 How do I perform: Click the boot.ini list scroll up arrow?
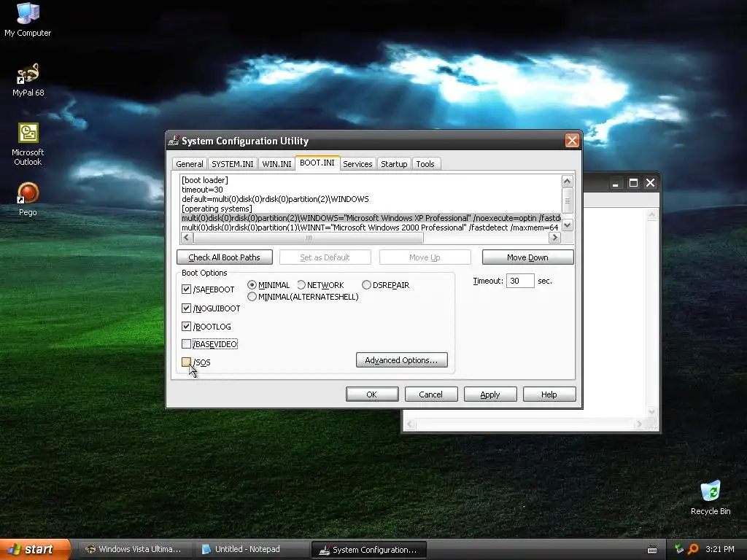point(567,181)
